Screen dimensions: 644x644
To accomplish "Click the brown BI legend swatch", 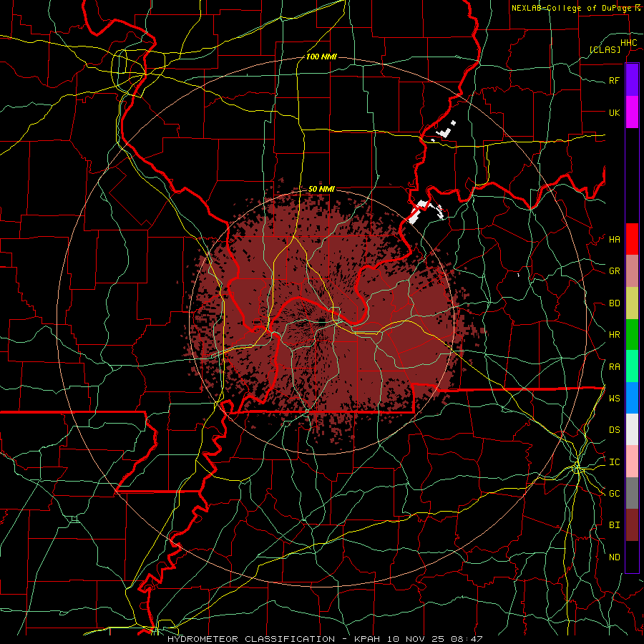I will coord(632,525).
